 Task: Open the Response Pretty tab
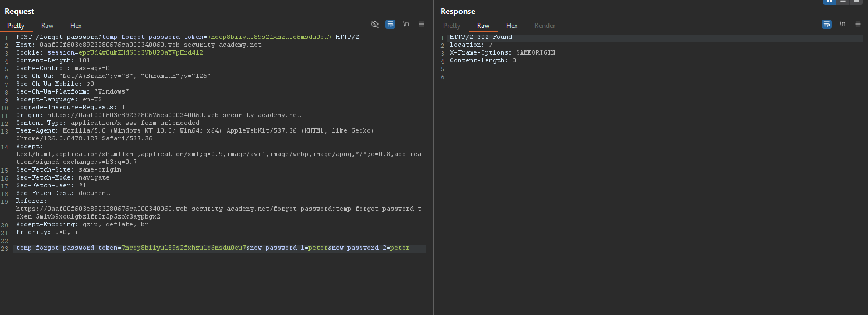click(452, 26)
